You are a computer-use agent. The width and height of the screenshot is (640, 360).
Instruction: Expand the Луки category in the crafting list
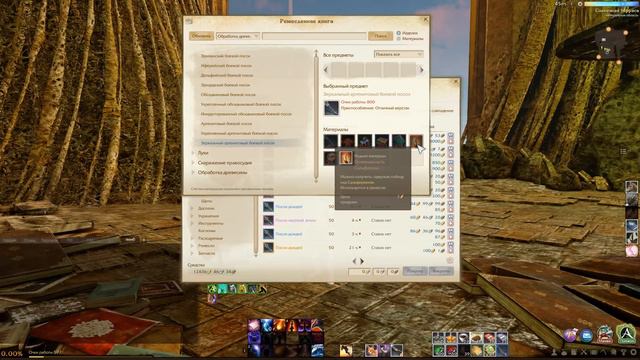pyautogui.click(x=193, y=153)
